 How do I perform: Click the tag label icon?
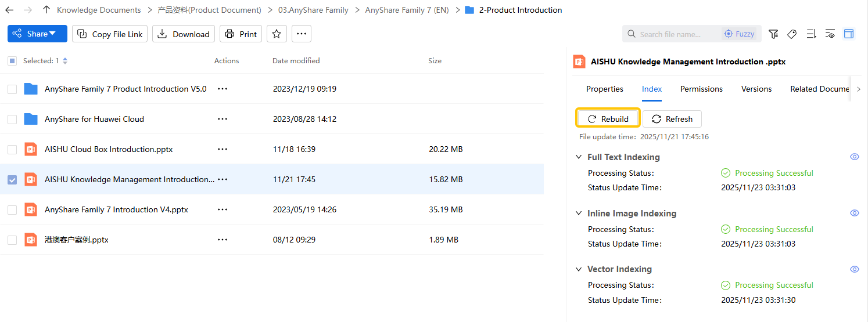pos(792,34)
